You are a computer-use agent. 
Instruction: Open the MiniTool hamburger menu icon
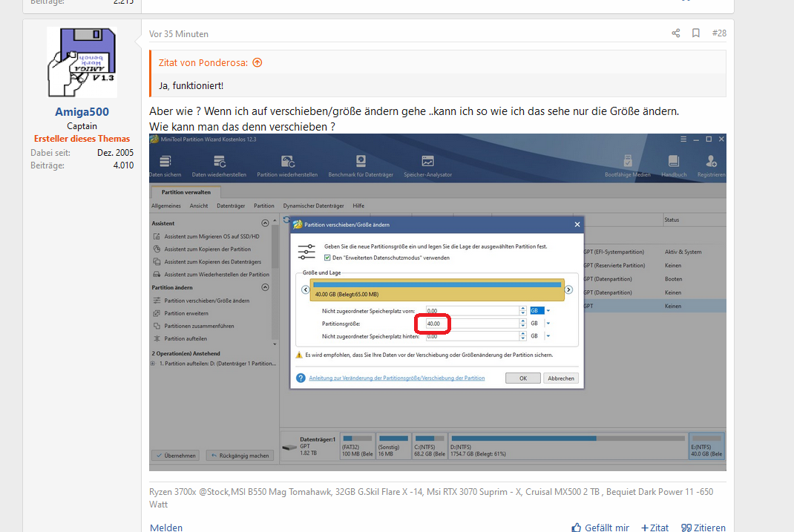(x=683, y=139)
